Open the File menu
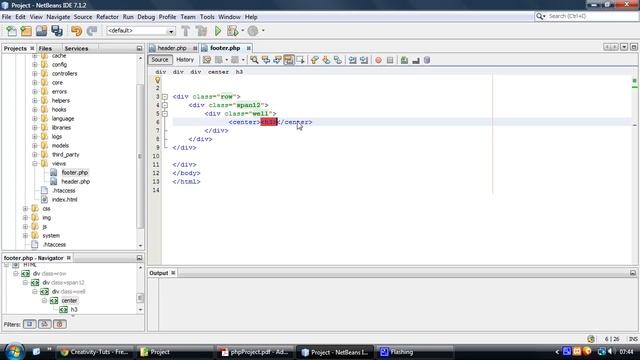This screenshot has width=640, height=360. (x=7, y=17)
